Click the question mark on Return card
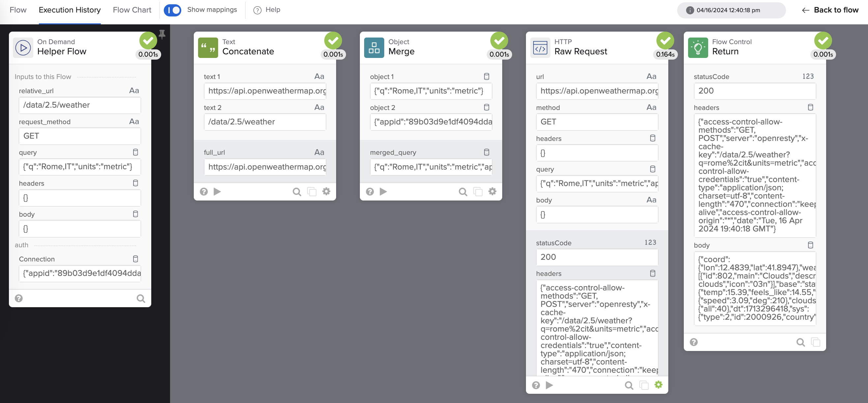This screenshot has width=868, height=403. pyautogui.click(x=693, y=342)
